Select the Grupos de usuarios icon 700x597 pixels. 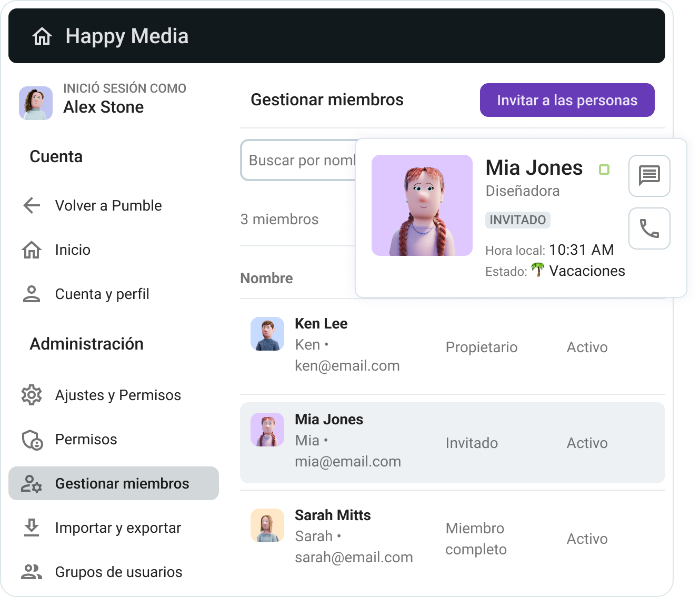click(32, 572)
